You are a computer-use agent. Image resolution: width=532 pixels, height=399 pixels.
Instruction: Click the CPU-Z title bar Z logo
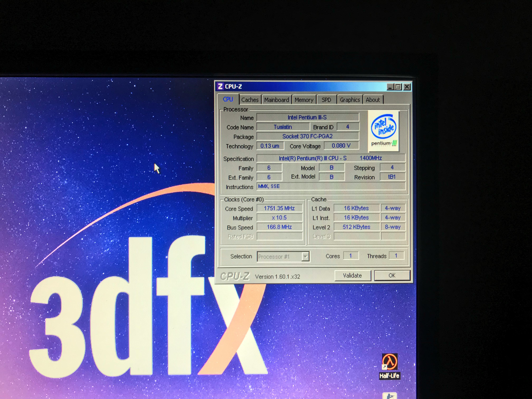[220, 86]
